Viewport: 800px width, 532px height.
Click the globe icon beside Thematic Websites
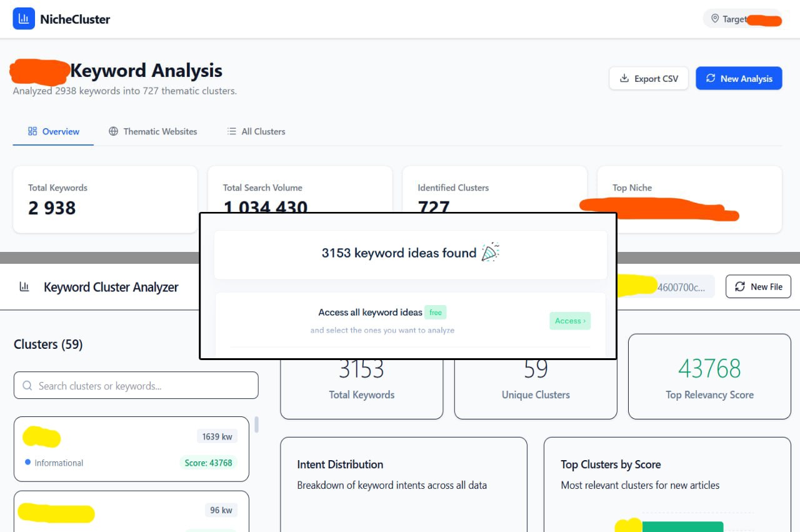pyautogui.click(x=113, y=131)
